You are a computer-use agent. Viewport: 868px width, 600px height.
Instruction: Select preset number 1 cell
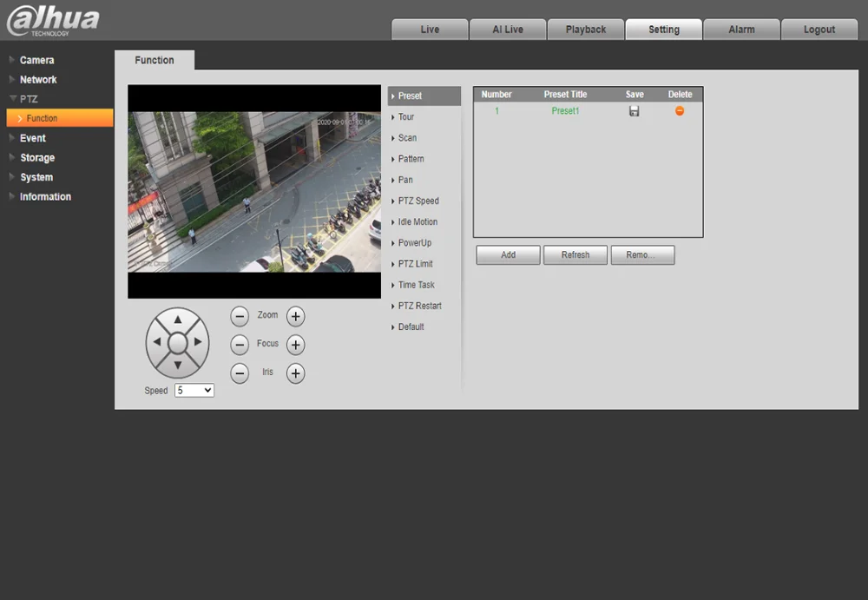pos(496,111)
